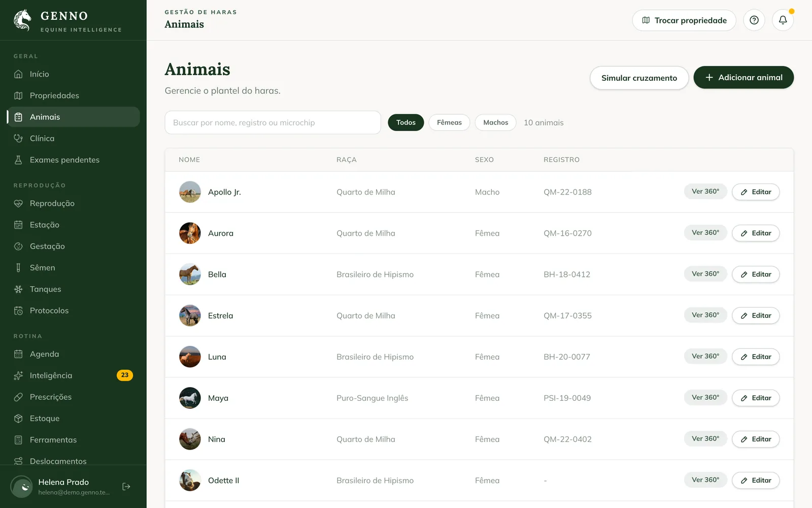Click the Puro-Sangue Inglês breed cell
This screenshot has width=812, height=508.
point(372,398)
